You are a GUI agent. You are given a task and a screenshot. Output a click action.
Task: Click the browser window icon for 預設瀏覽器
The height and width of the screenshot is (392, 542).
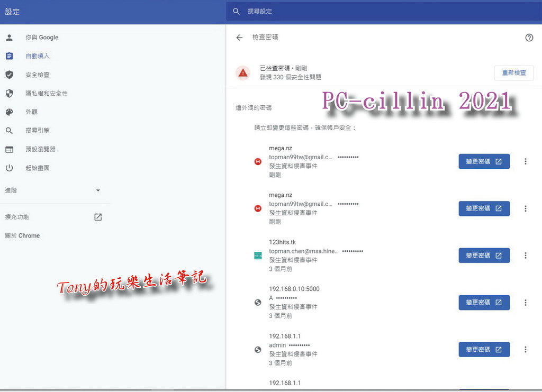[x=10, y=149]
